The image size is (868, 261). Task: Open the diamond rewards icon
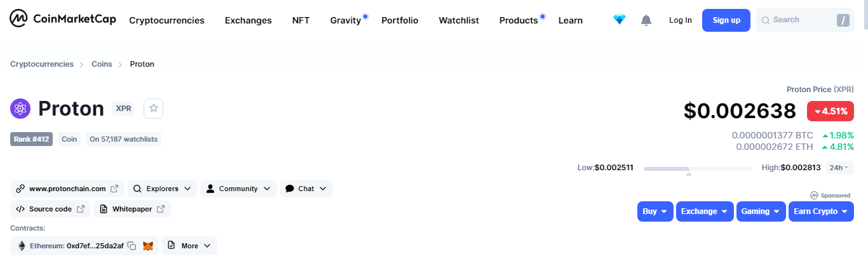(x=620, y=20)
